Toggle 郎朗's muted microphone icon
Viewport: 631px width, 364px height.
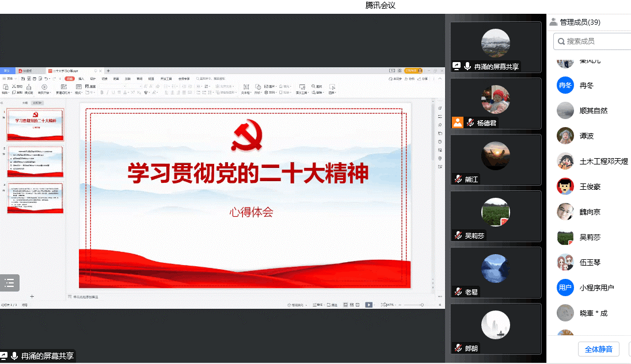(x=458, y=348)
